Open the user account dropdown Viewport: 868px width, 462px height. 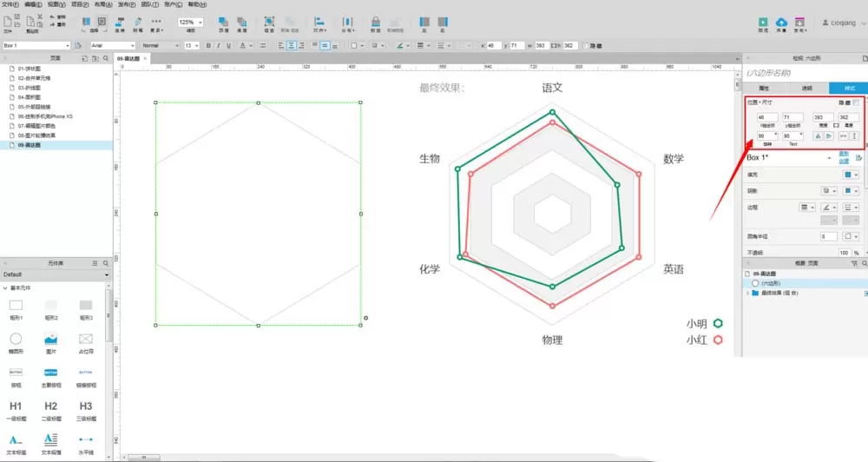click(843, 23)
